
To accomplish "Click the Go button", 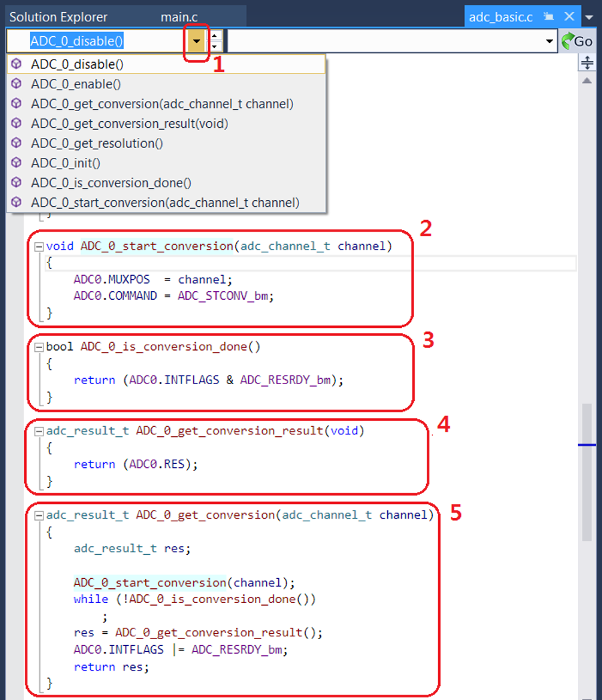I will (x=577, y=41).
